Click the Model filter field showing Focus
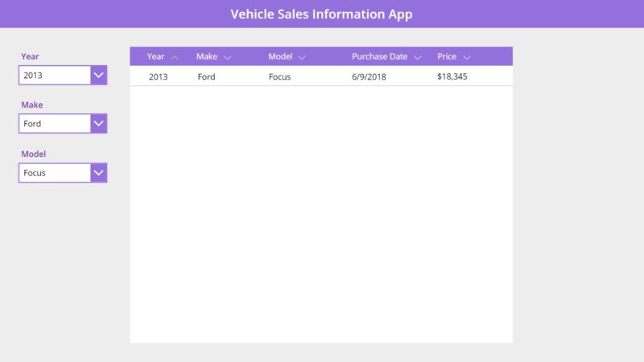 (54, 173)
